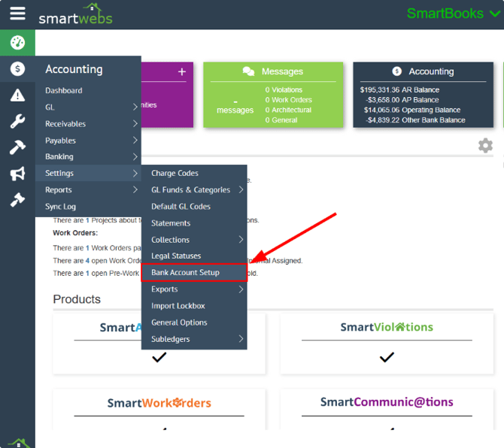Open the SmartBooks dropdown
The height and width of the screenshot is (448, 504).
point(454,14)
